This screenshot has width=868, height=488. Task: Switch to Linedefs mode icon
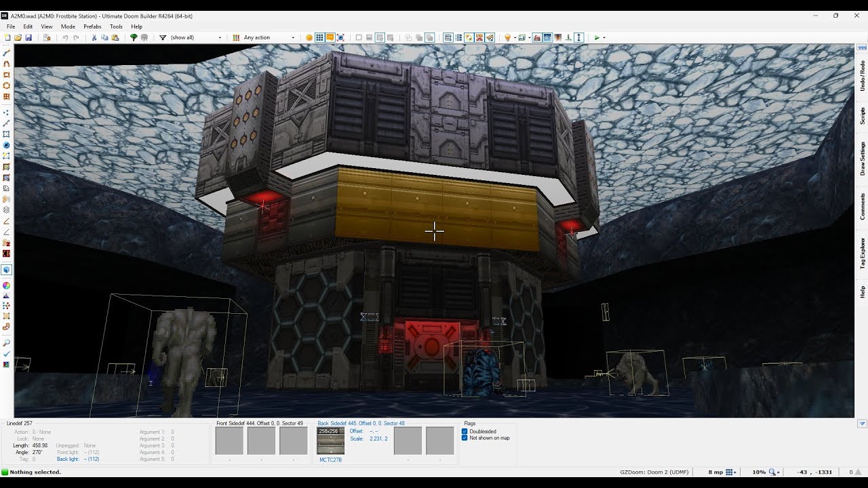click(x=7, y=123)
